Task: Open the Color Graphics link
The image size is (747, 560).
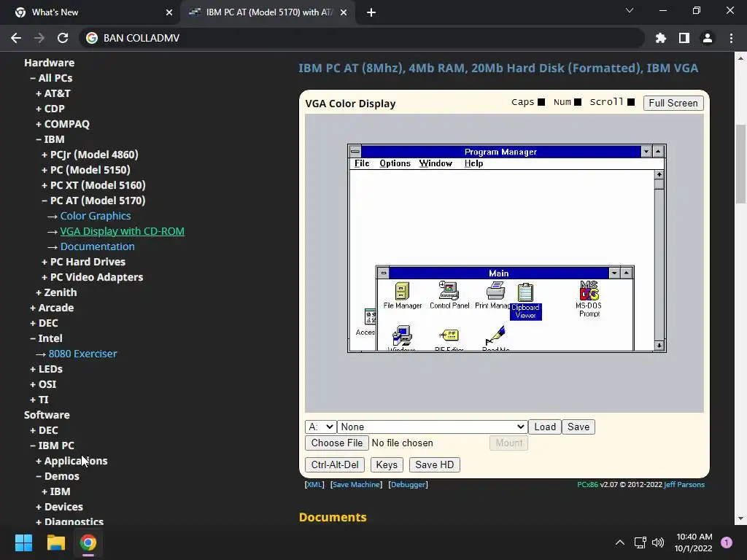Action: coord(96,216)
